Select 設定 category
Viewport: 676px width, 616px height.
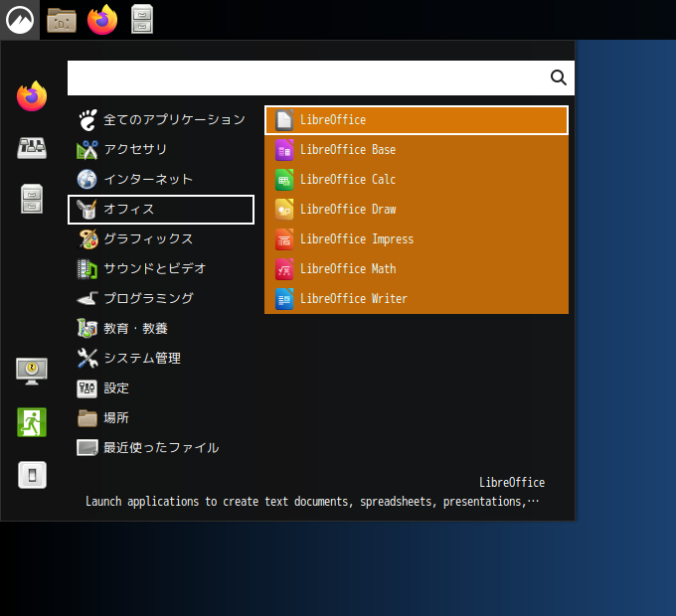(x=161, y=388)
